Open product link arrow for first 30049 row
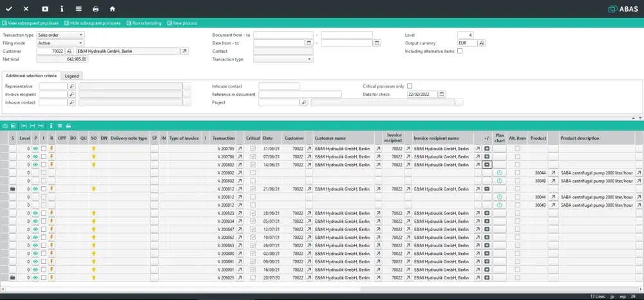This screenshot has width=644, height=300. [553, 180]
